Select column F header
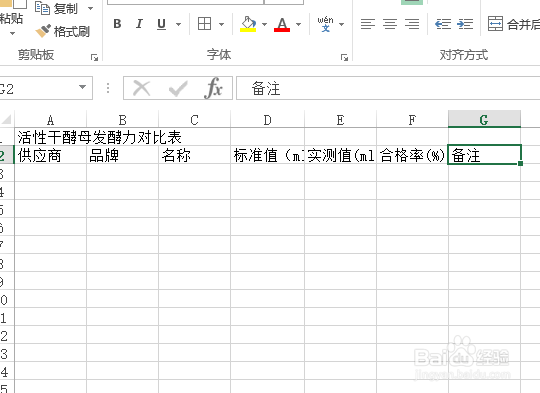The image size is (540, 393). [x=412, y=120]
